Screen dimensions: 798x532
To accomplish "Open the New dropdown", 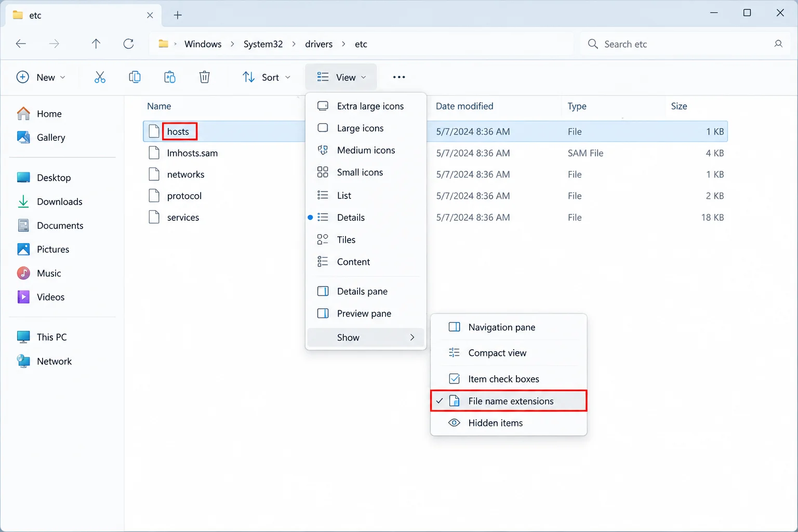I will pos(41,77).
